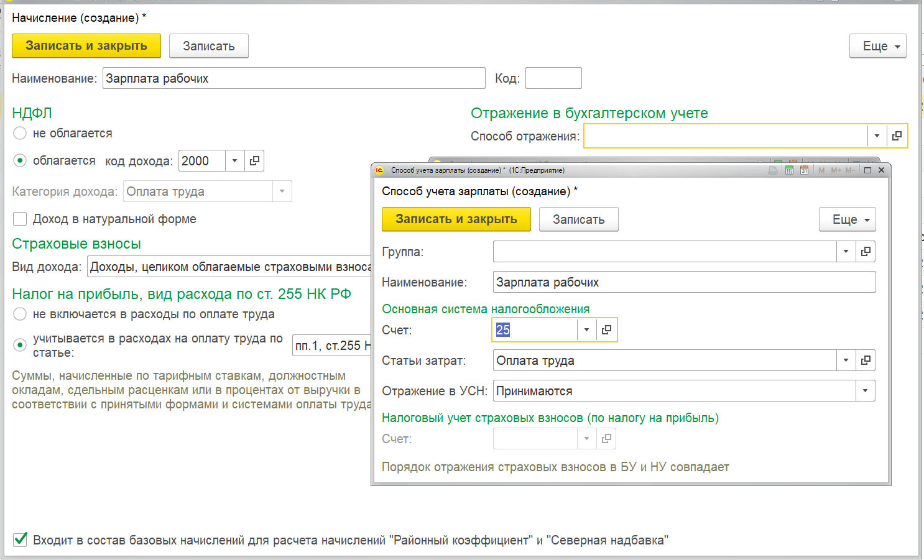Expand the код дохода dropdown arrow
Screen dimensions: 924x560
234,161
